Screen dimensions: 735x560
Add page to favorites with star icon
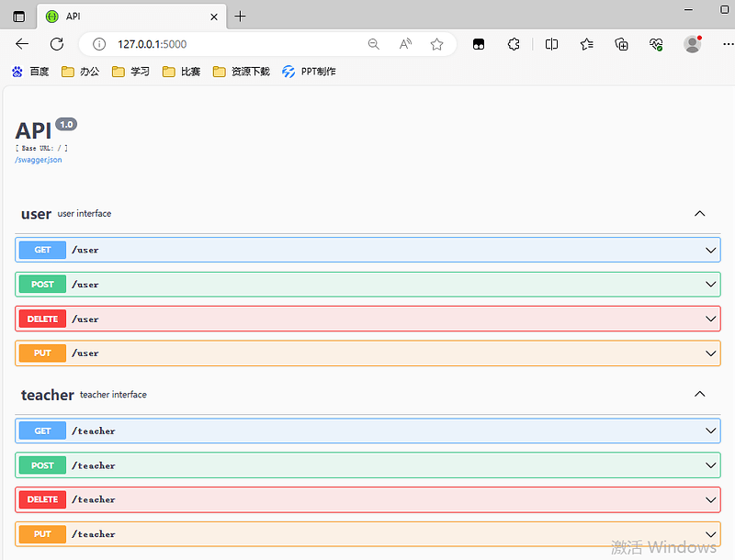(x=437, y=44)
